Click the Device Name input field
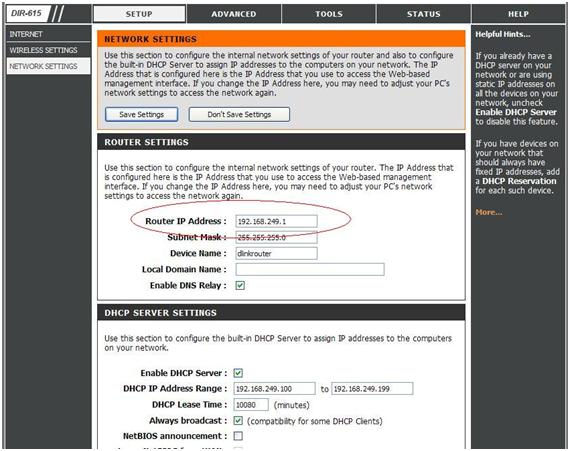Viewport: 570px width, 451px height. (x=276, y=253)
